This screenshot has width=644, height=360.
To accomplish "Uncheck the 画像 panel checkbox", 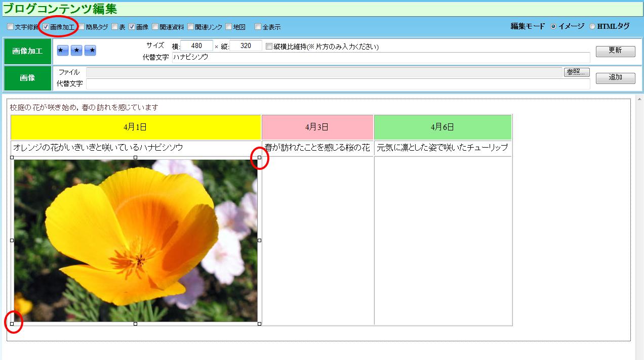I will 132,27.
